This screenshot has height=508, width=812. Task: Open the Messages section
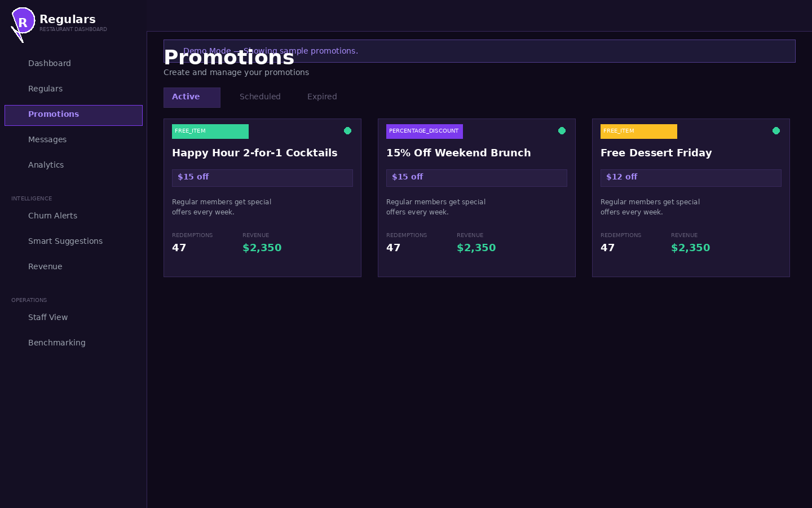point(47,139)
